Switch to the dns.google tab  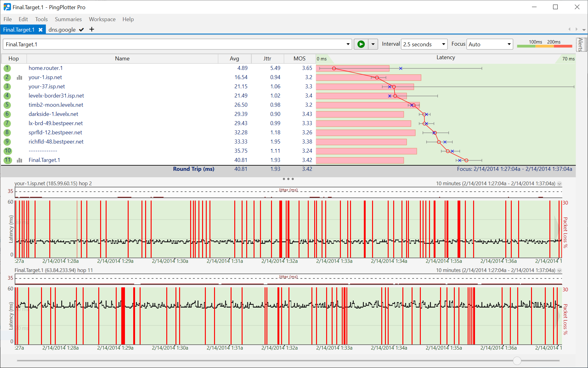[x=62, y=30]
